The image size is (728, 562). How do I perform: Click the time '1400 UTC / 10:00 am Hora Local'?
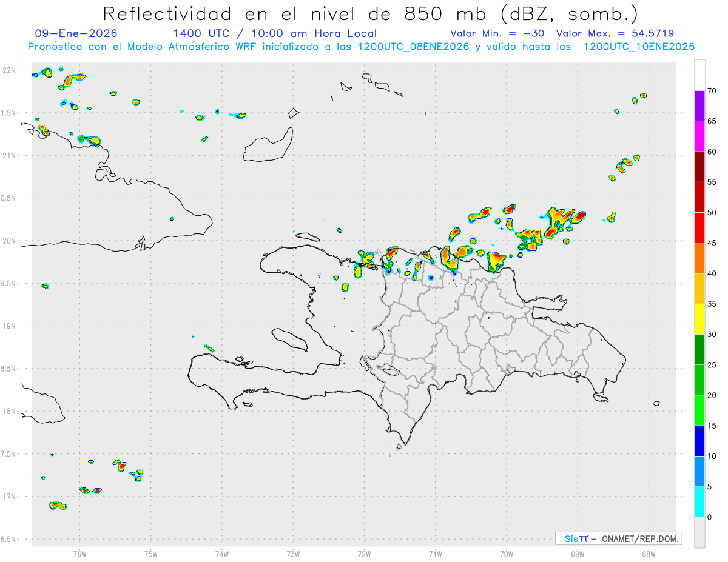(275, 33)
